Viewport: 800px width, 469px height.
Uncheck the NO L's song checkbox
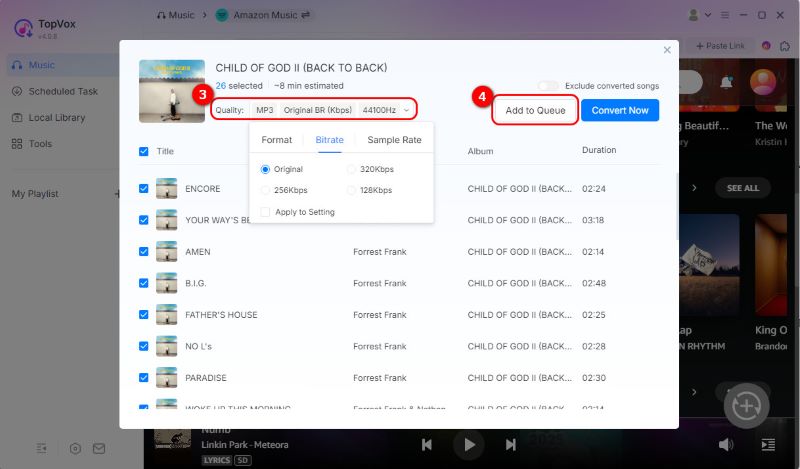tap(143, 347)
